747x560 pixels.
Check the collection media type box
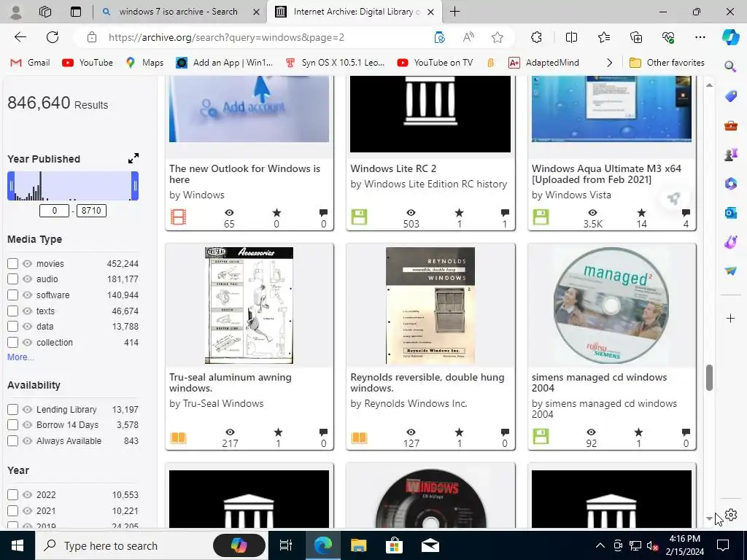[13, 343]
